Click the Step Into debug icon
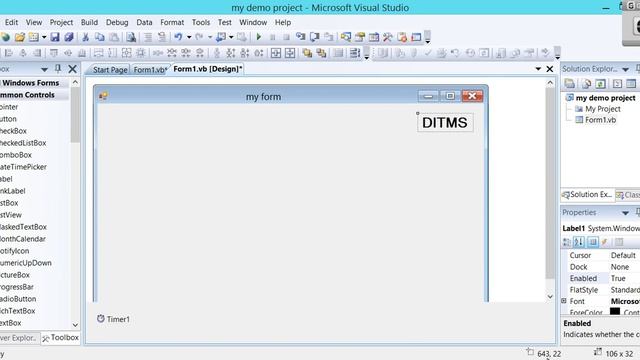 [x=301, y=38]
